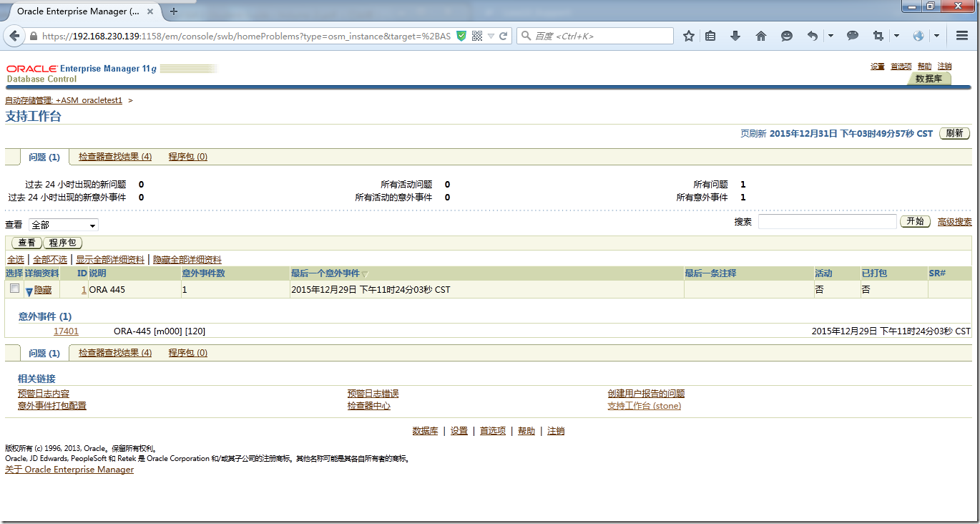
Task: Select the 数据库 tab at top right
Action: tap(928, 79)
